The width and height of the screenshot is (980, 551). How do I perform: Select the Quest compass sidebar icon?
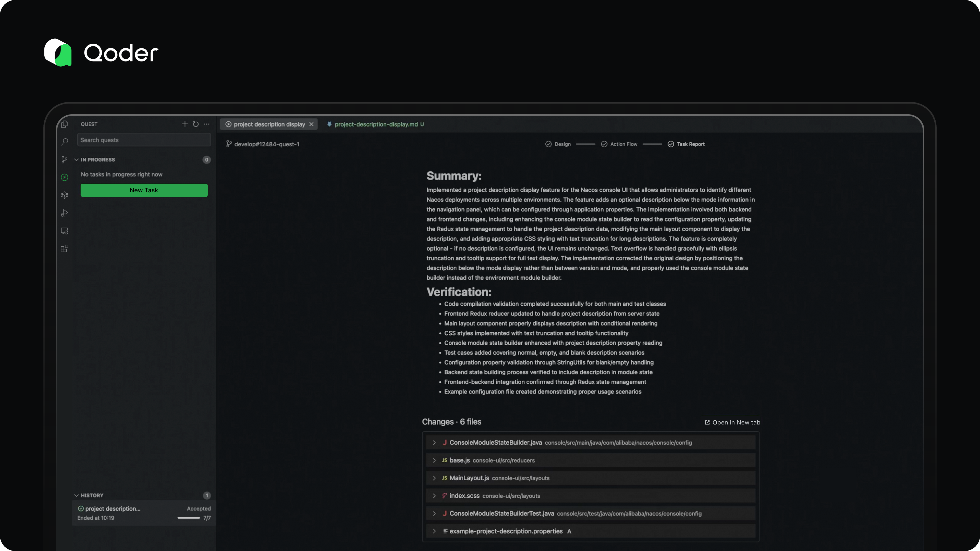click(64, 178)
